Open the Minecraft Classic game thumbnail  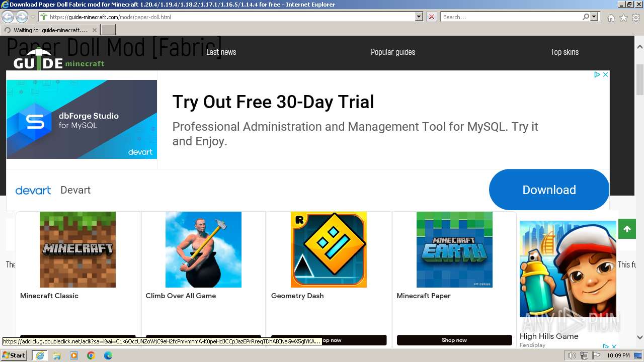click(x=77, y=249)
